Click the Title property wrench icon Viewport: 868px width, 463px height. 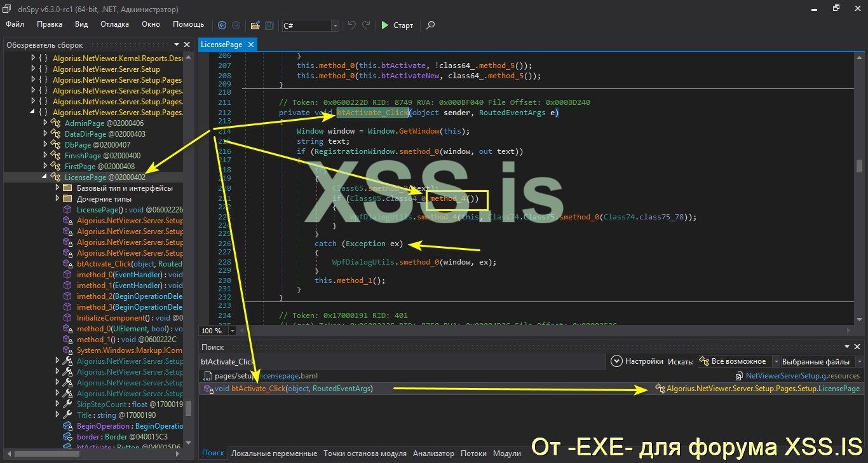point(68,415)
